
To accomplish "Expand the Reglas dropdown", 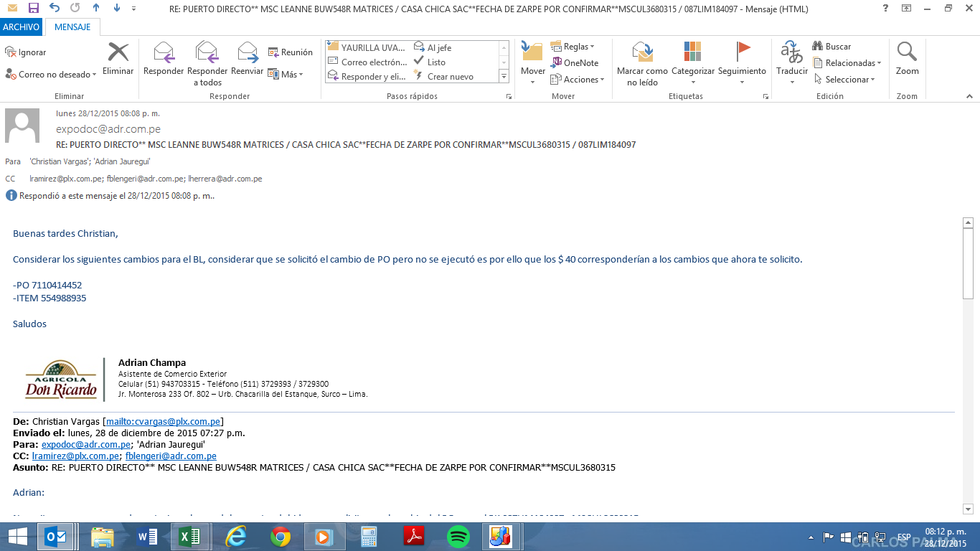I will (573, 47).
